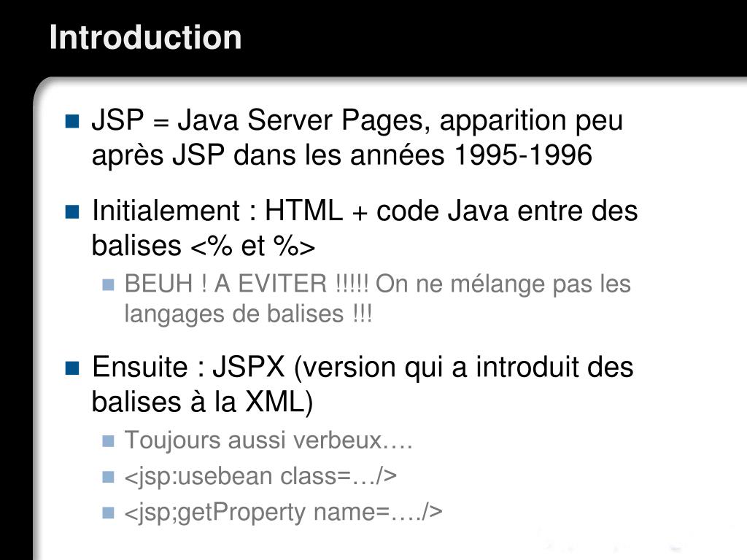The width and height of the screenshot is (747, 560).
Task: Click the slide title "Introduction"
Action: coord(145,38)
